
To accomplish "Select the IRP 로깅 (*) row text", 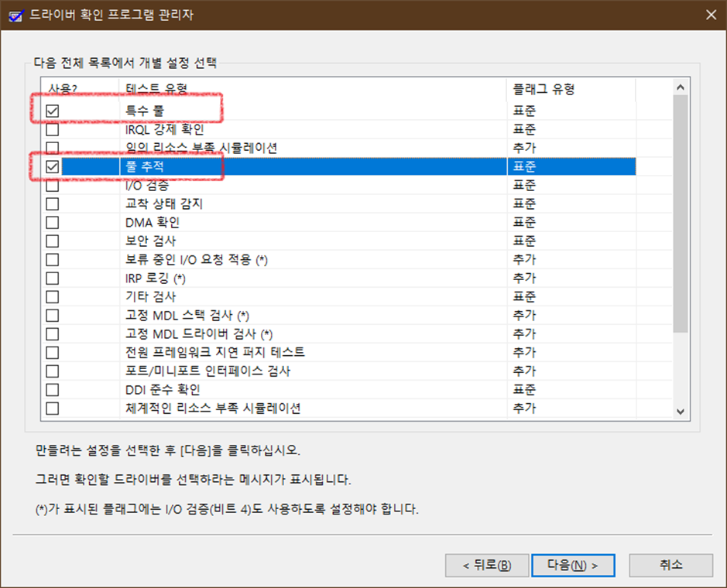I will [156, 278].
